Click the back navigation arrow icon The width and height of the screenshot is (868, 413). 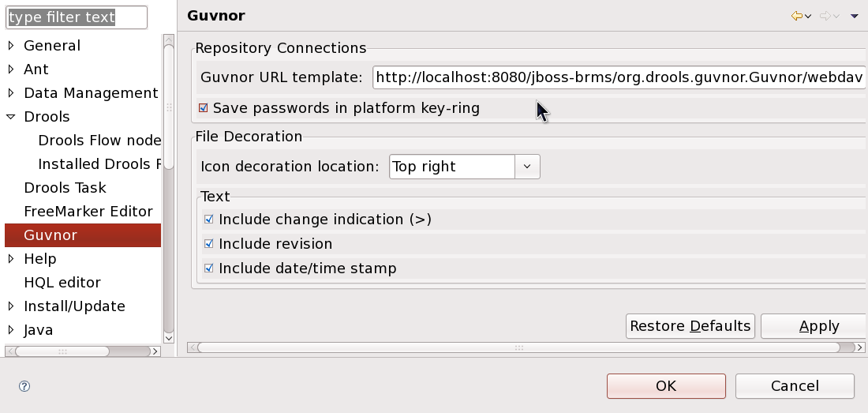pyautogui.click(x=797, y=16)
